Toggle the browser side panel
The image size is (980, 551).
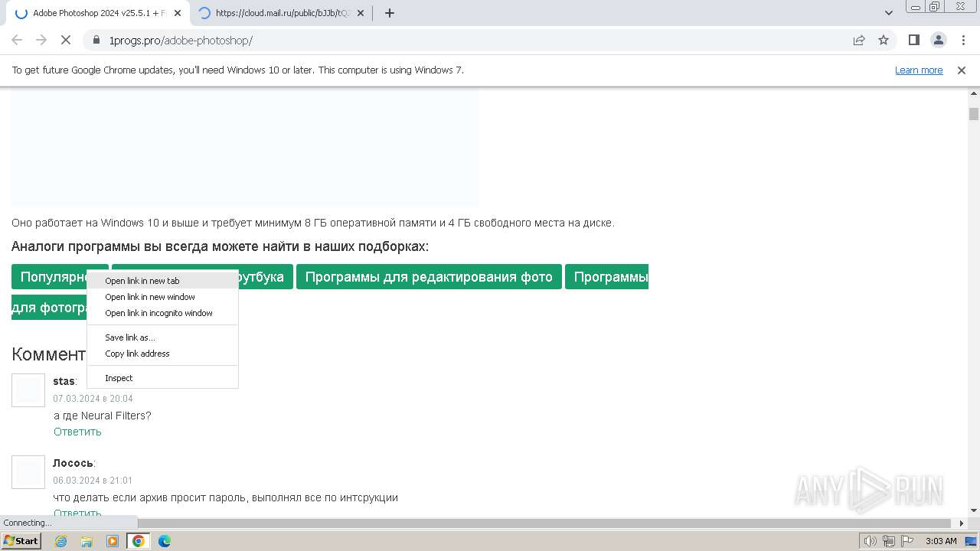tap(914, 40)
